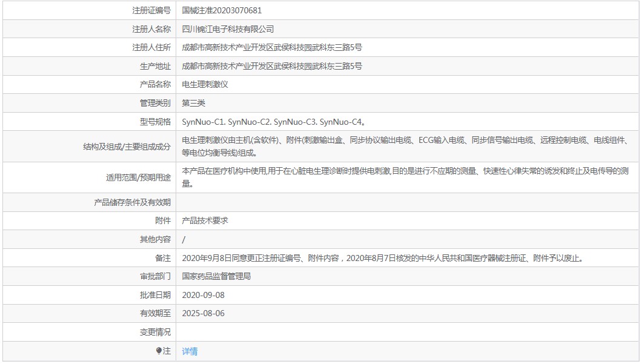Select the production address value in 生产地址 row
This screenshot has width=642, height=364.
click(x=272, y=66)
